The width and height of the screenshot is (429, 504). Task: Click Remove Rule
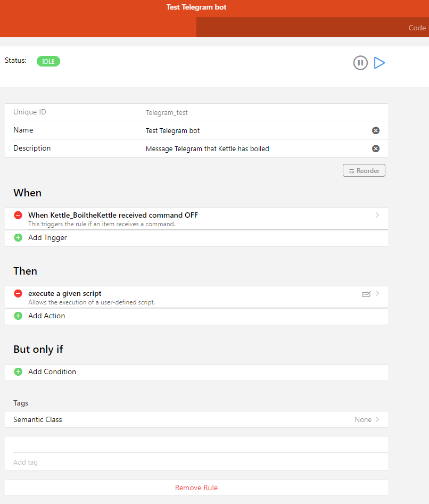click(x=196, y=488)
